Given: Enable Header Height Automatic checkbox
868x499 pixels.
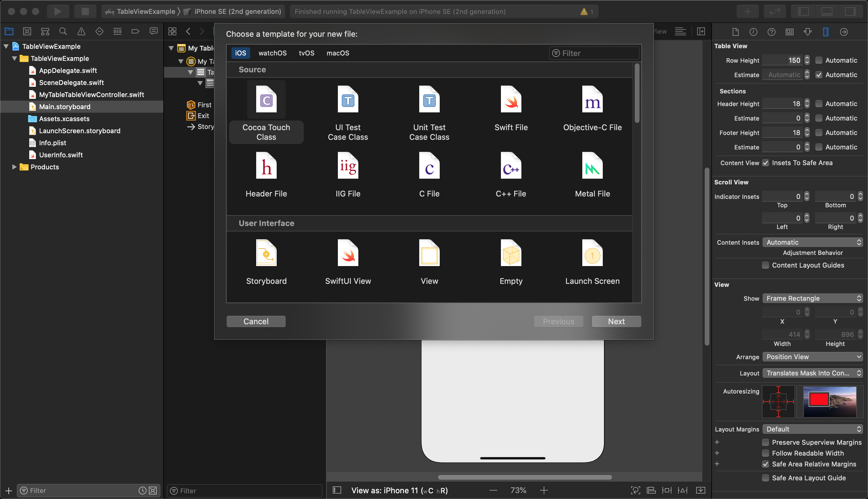Looking at the screenshot, I should pos(819,103).
